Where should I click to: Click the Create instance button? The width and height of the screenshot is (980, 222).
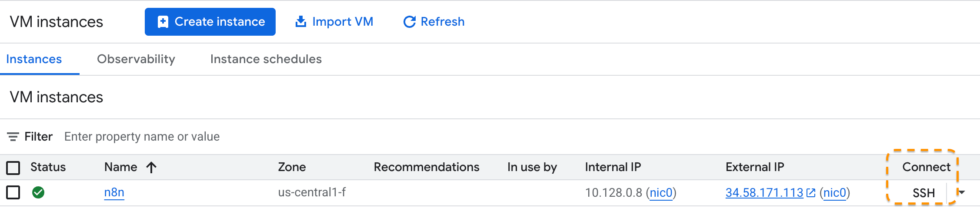tap(210, 22)
